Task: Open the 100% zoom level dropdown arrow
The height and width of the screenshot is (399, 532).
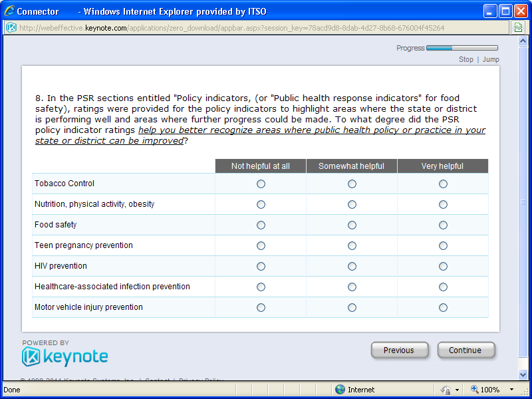Action: pos(511,390)
